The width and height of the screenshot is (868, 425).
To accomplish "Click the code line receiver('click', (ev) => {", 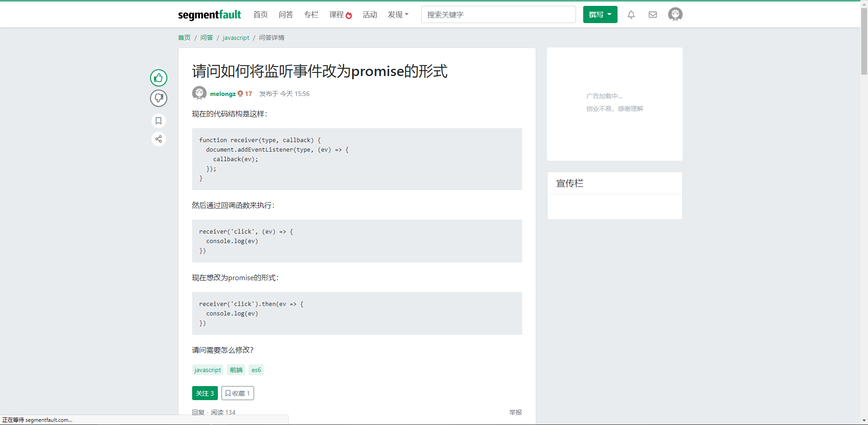I will [246, 232].
